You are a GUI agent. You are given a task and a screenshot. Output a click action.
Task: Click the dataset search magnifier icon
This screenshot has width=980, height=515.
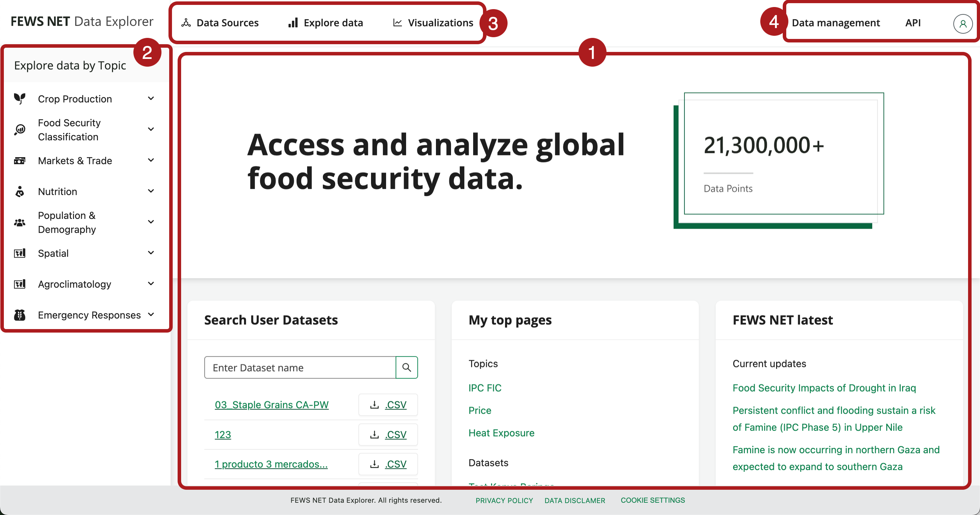point(406,367)
